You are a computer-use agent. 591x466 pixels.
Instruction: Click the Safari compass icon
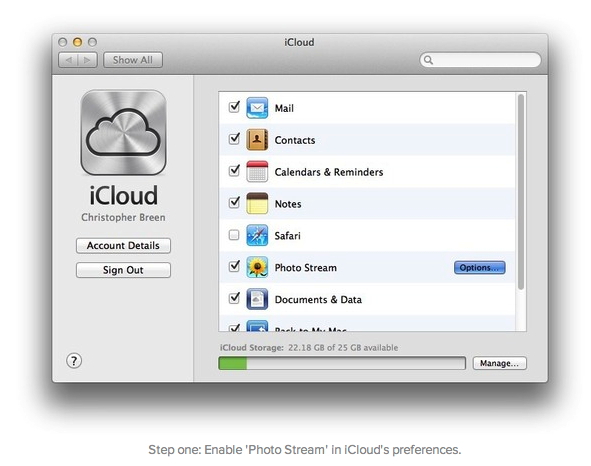pyautogui.click(x=257, y=235)
